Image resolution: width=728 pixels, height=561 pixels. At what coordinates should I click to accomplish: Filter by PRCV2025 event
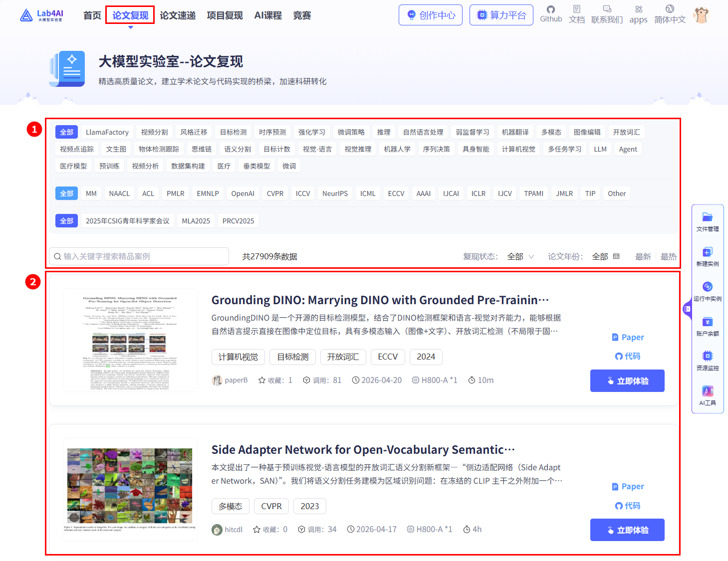(x=239, y=221)
